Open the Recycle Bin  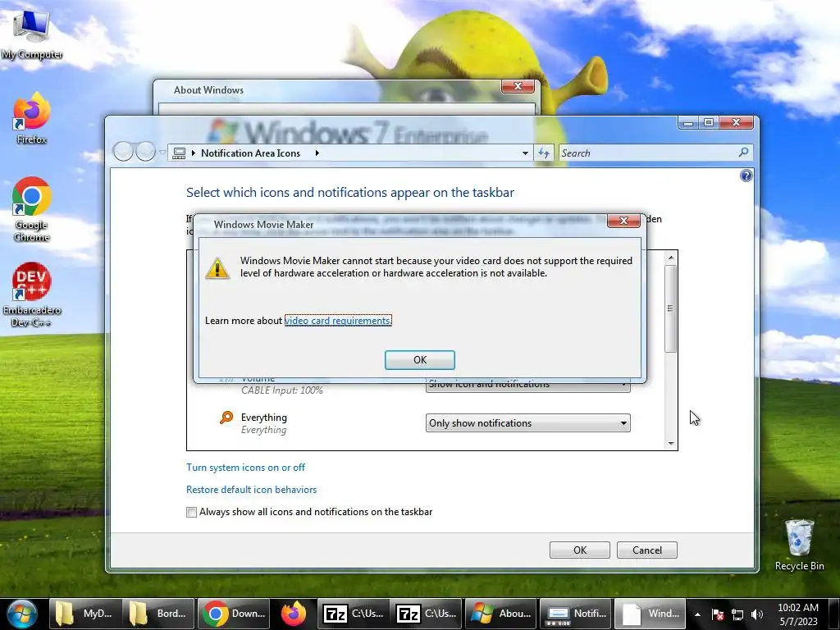pyautogui.click(x=799, y=545)
